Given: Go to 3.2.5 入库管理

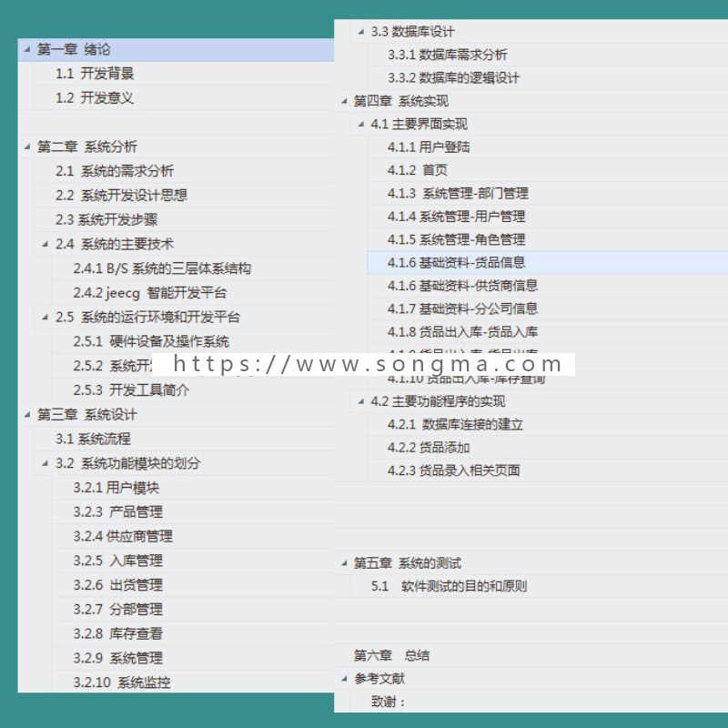Looking at the screenshot, I should [118, 561].
